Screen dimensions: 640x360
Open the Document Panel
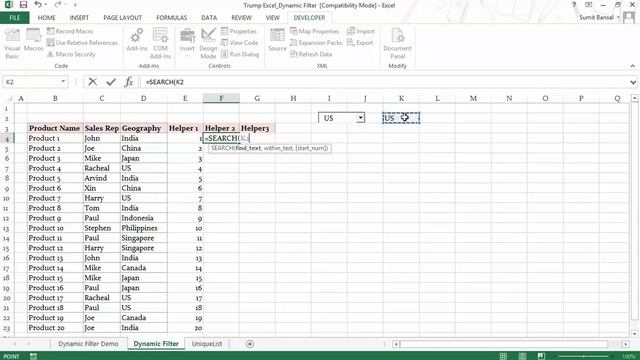397,43
